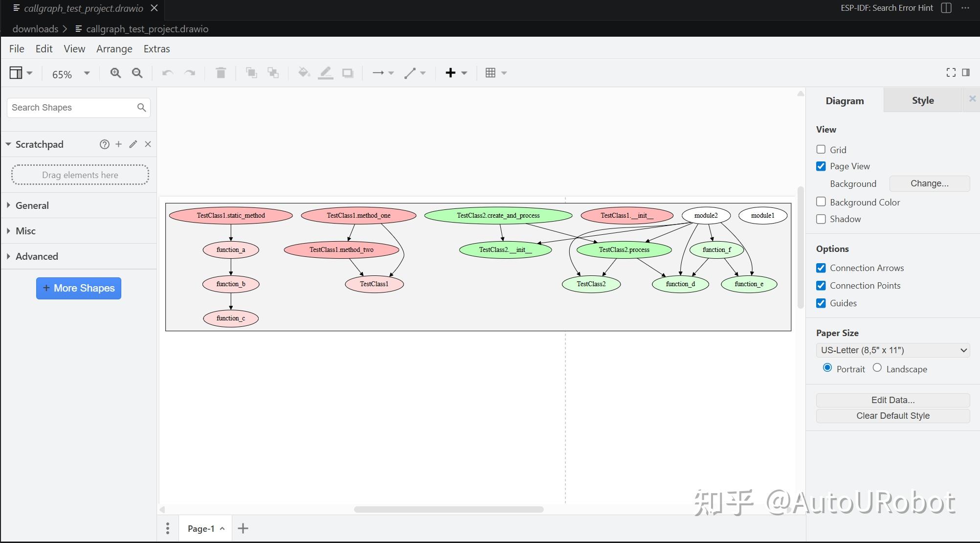Click the zoom out magnifier icon
Image resolution: width=980 pixels, height=543 pixels.
click(x=137, y=73)
